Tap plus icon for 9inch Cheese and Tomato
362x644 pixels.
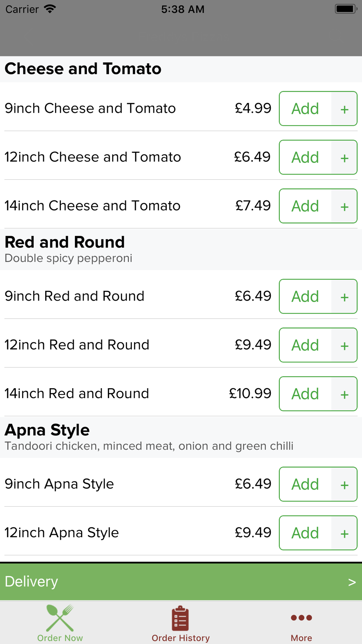tap(344, 109)
